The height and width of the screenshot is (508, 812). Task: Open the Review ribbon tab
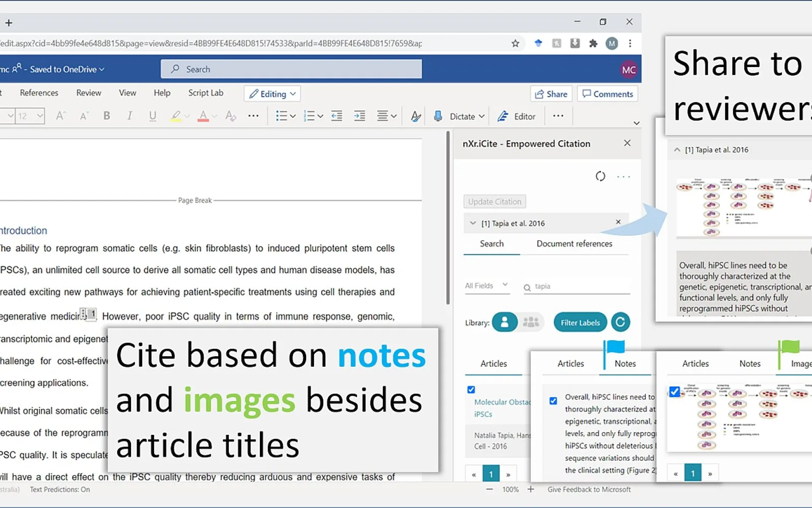[89, 93]
